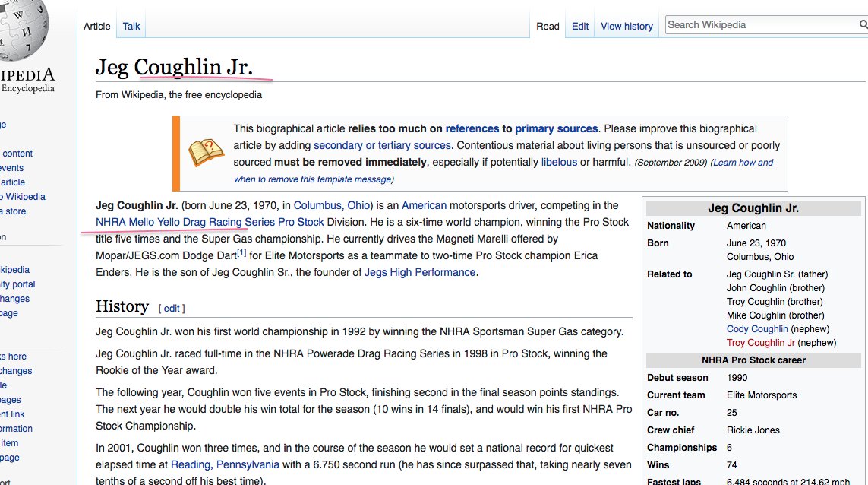868x485 pixels.
Task: Select the Read tab
Action: pos(548,26)
